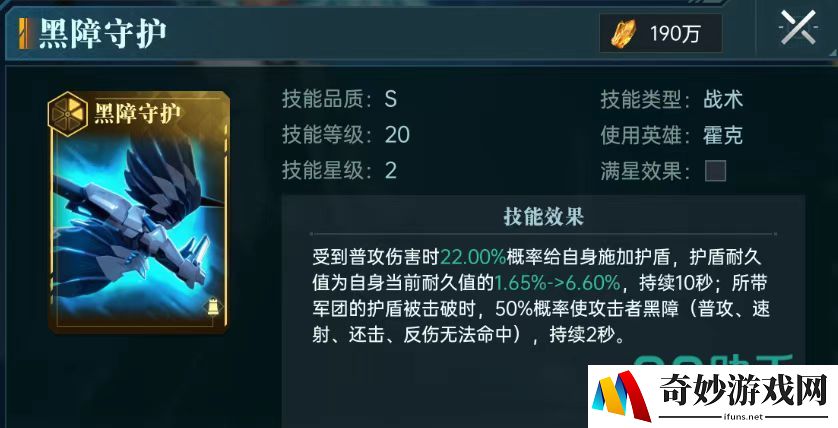Tap the hexagon tactic badge on the skill card
838x428 pixels.
[x=67, y=114]
